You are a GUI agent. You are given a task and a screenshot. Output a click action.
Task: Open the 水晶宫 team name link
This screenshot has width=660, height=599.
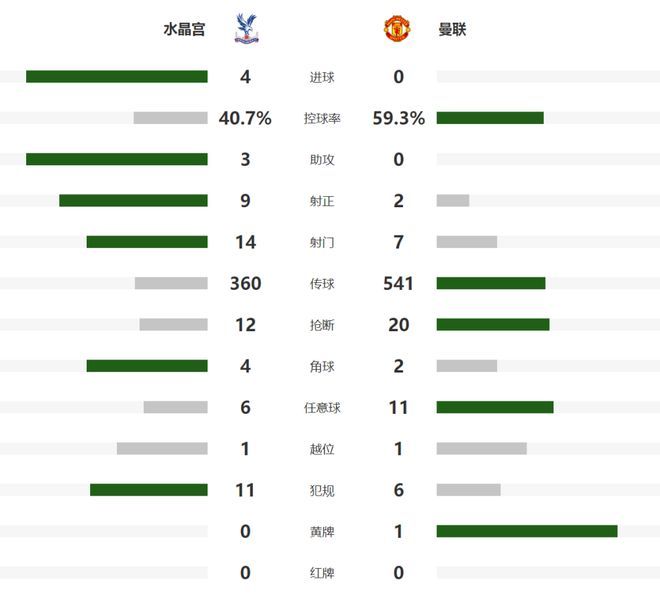[184, 29]
